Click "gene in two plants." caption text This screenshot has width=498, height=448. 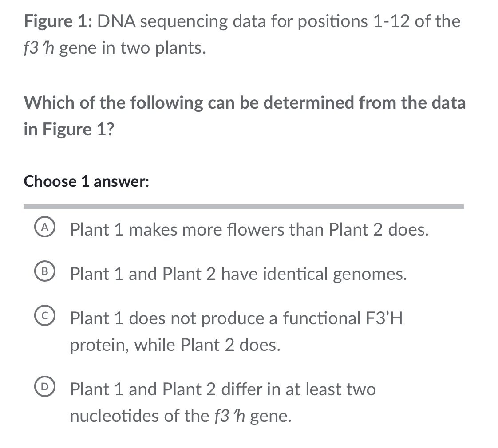[133, 48]
